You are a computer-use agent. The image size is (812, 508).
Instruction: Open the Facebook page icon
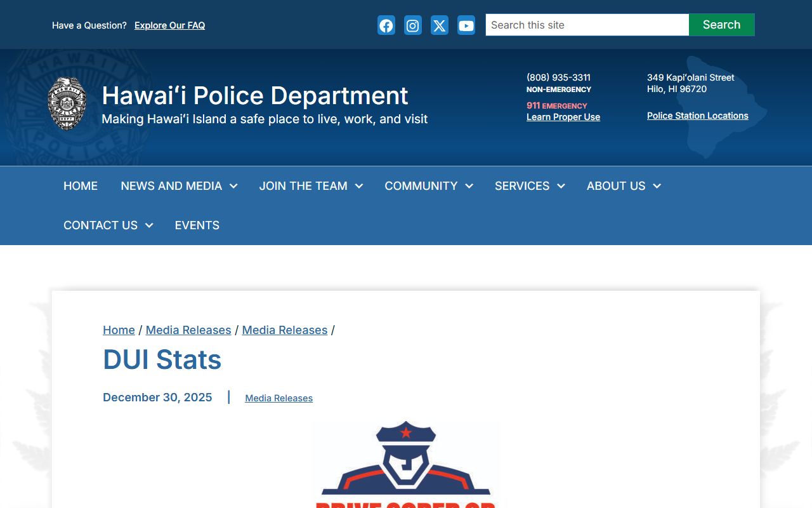click(386, 25)
